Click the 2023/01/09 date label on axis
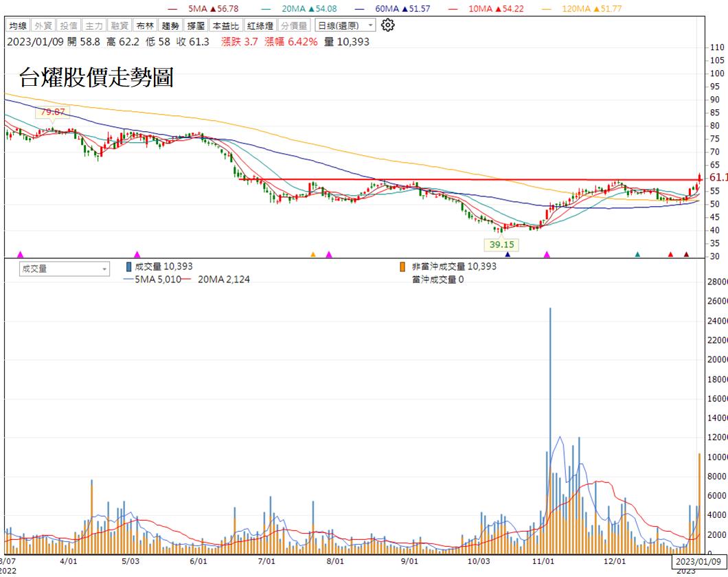This screenshot has height=577, width=728. tap(698, 561)
